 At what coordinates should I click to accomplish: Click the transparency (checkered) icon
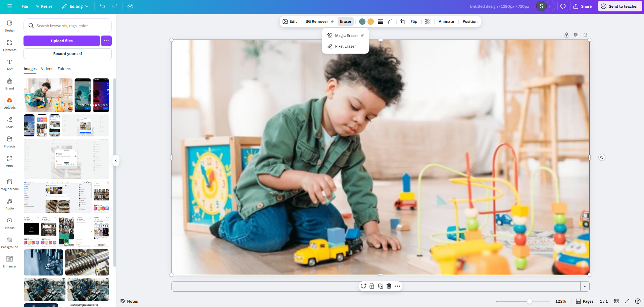point(428,21)
